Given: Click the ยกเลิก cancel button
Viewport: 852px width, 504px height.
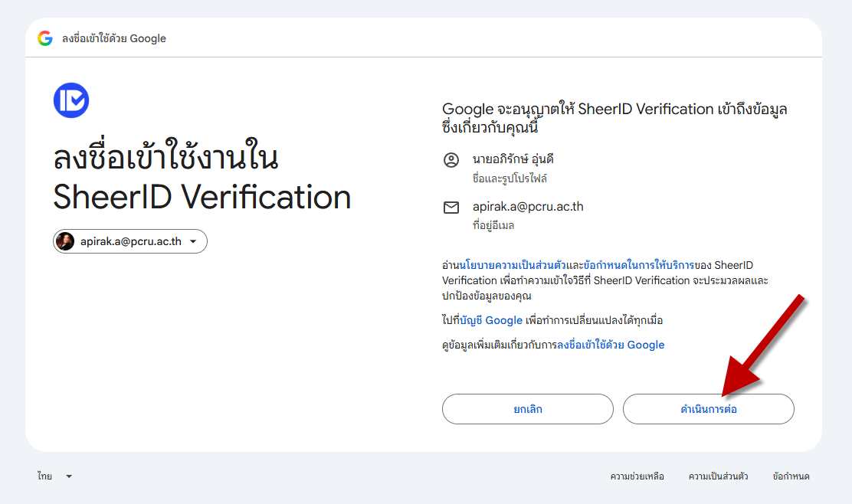Looking at the screenshot, I should point(528,409).
